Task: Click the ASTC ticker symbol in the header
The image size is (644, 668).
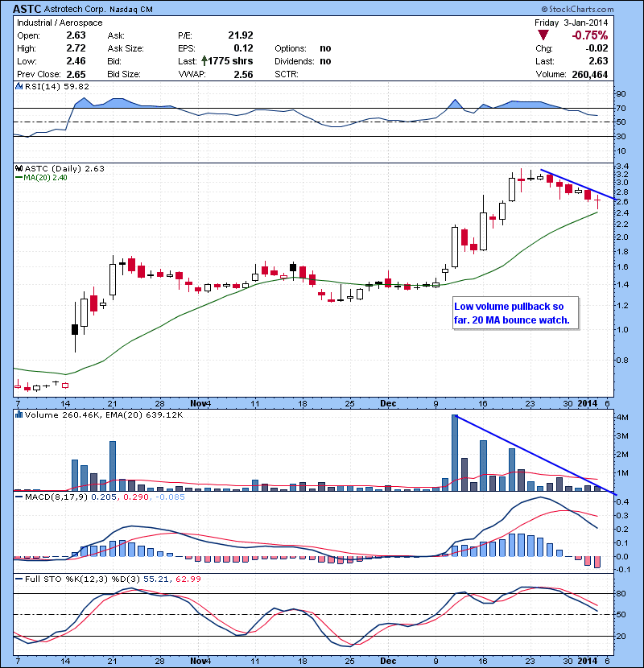Action: click(x=27, y=9)
